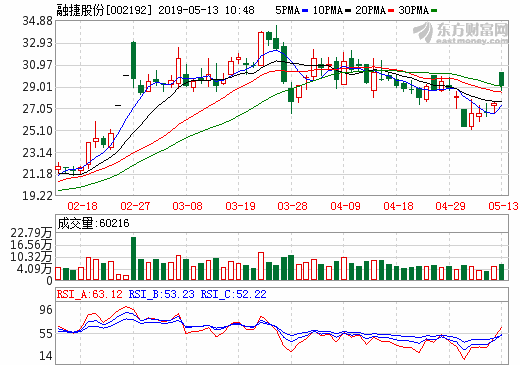The width and height of the screenshot is (520, 365).
Task: Click the rightmost green candlestick on 05-13
Action: point(501,79)
